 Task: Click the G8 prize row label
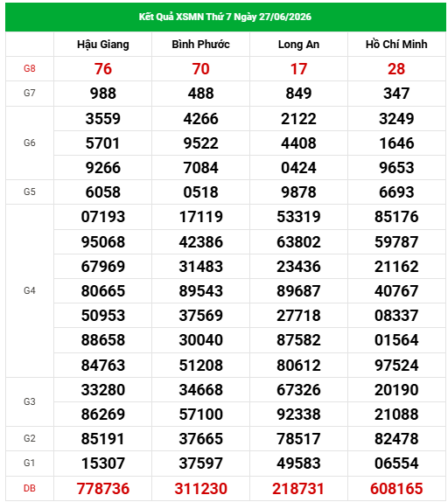30,68
